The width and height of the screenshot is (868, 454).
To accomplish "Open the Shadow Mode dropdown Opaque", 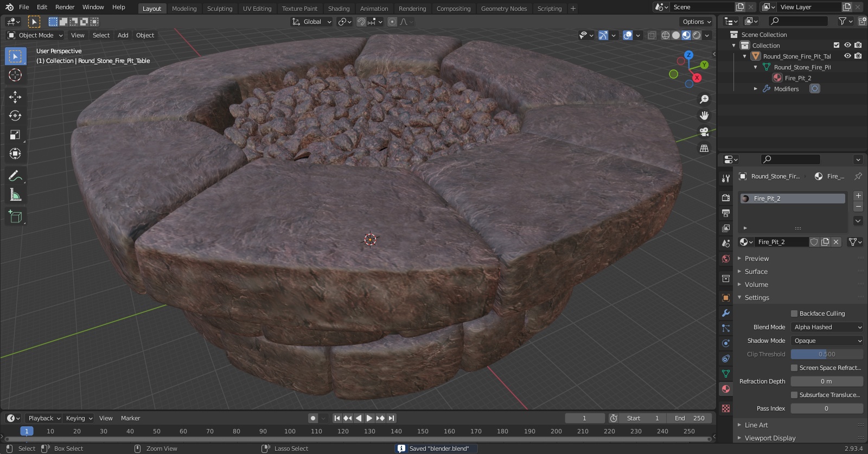I will [827, 341].
